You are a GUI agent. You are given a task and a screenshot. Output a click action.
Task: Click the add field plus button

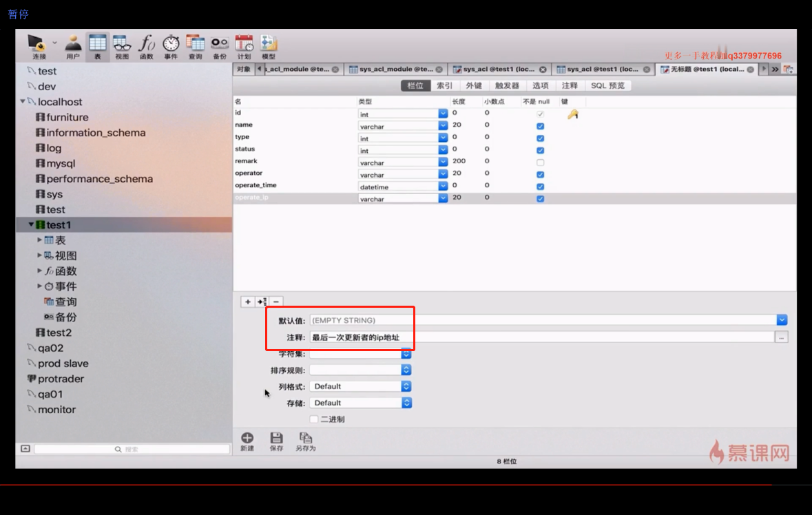pyautogui.click(x=247, y=302)
